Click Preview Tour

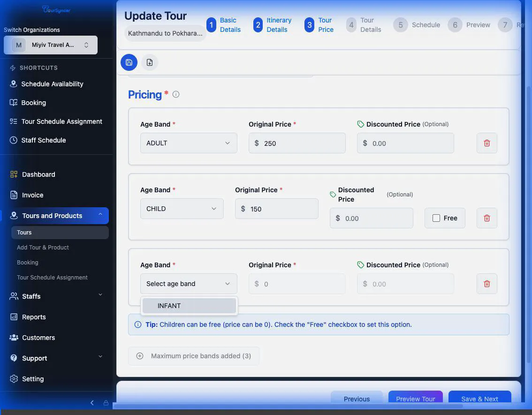415,399
